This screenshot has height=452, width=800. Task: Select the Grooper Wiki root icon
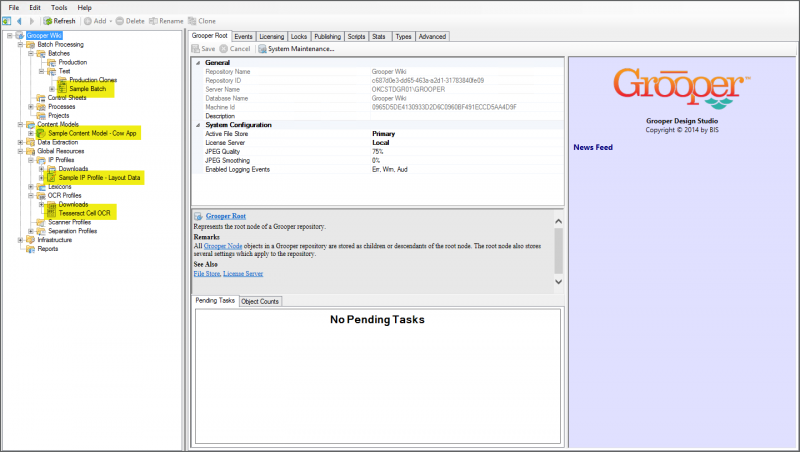click(x=19, y=36)
